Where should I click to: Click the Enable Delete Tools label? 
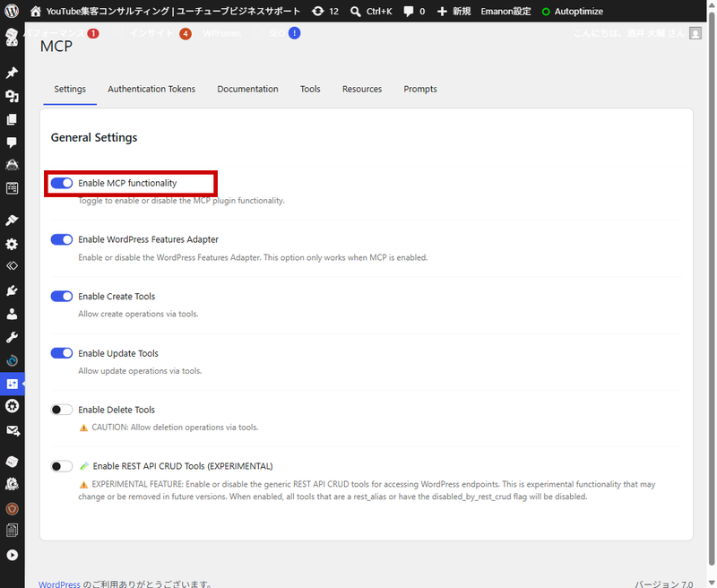(x=117, y=410)
